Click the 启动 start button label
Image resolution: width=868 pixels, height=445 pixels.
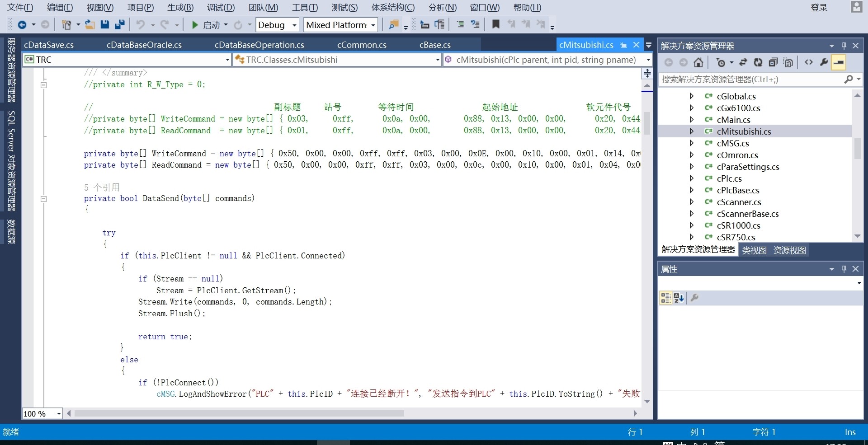212,25
